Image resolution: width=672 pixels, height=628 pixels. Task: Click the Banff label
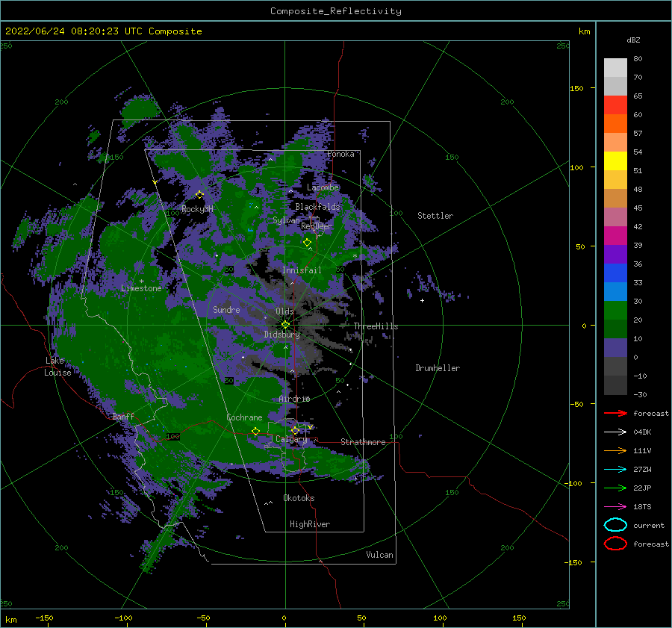click(123, 417)
